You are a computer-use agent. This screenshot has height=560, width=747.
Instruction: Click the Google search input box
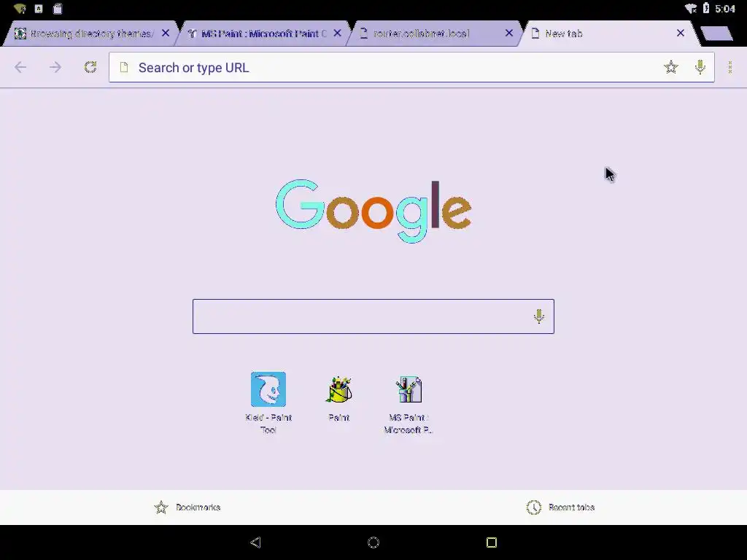click(x=373, y=316)
